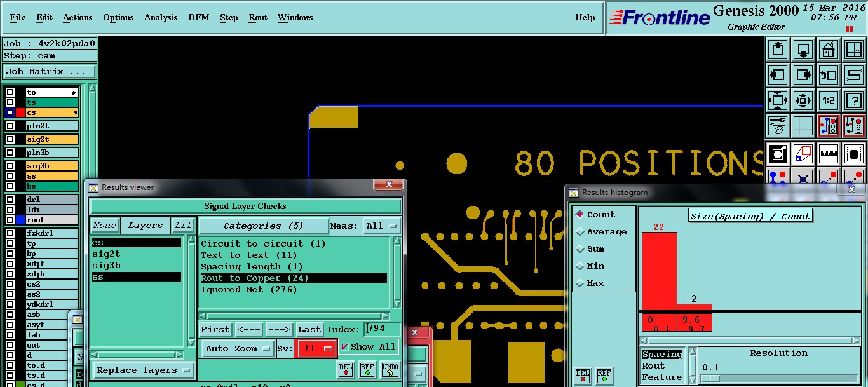This screenshot has width=868, height=387.
Task: Select the Min radio option
Action: click(590, 266)
